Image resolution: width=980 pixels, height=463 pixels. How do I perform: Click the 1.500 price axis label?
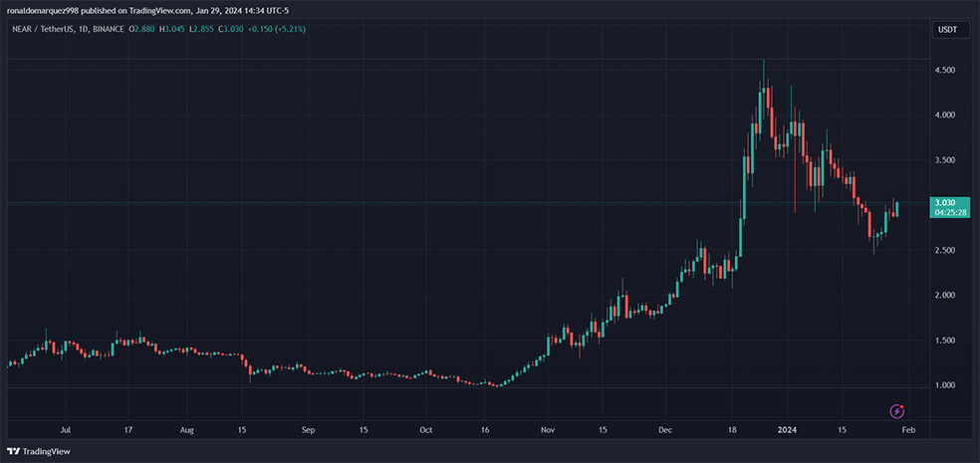[x=945, y=340]
